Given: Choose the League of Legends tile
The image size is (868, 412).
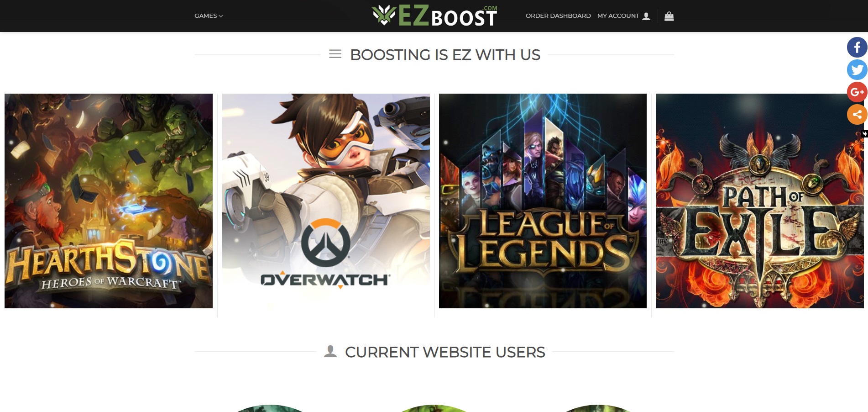Looking at the screenshot, I should (543, 201).
